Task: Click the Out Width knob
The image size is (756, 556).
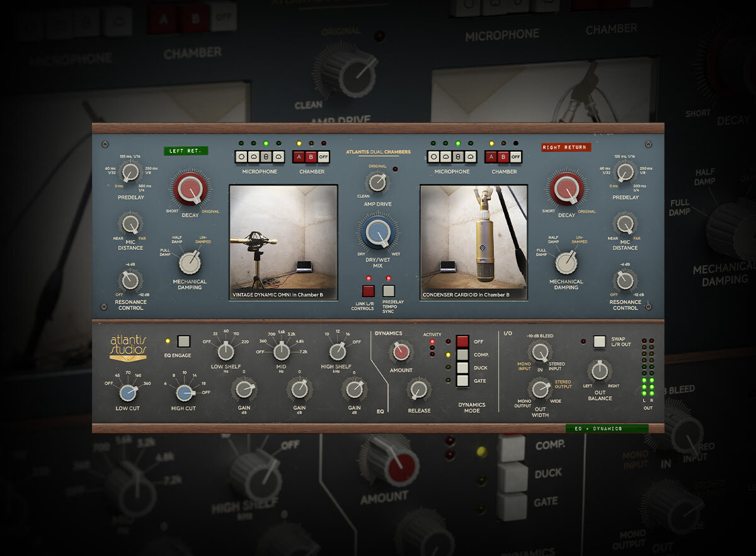Action: click(x=540, y=390)
